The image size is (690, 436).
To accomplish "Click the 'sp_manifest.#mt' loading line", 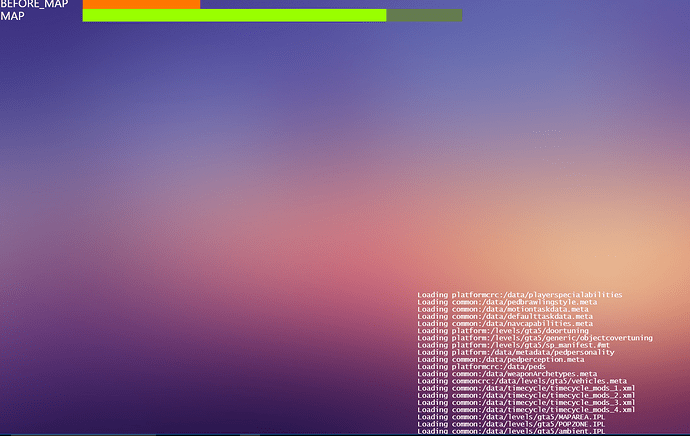I will pos(514,345).
